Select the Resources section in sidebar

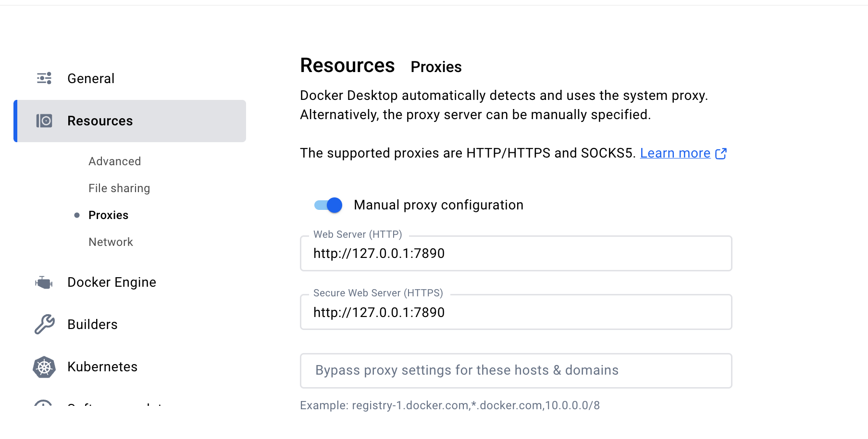coord(100,121)
